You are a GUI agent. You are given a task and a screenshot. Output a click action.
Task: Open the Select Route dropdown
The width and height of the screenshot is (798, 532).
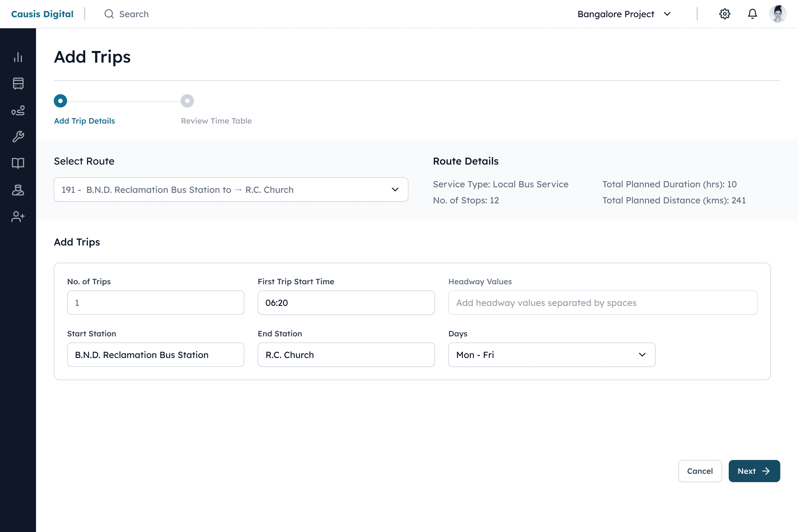click(x=231, y=189)
